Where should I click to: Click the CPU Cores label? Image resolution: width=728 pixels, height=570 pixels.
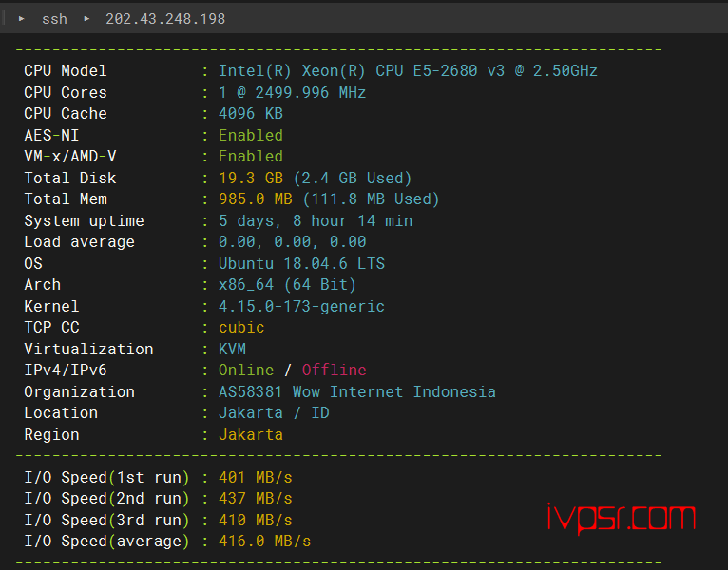(66, 92)
